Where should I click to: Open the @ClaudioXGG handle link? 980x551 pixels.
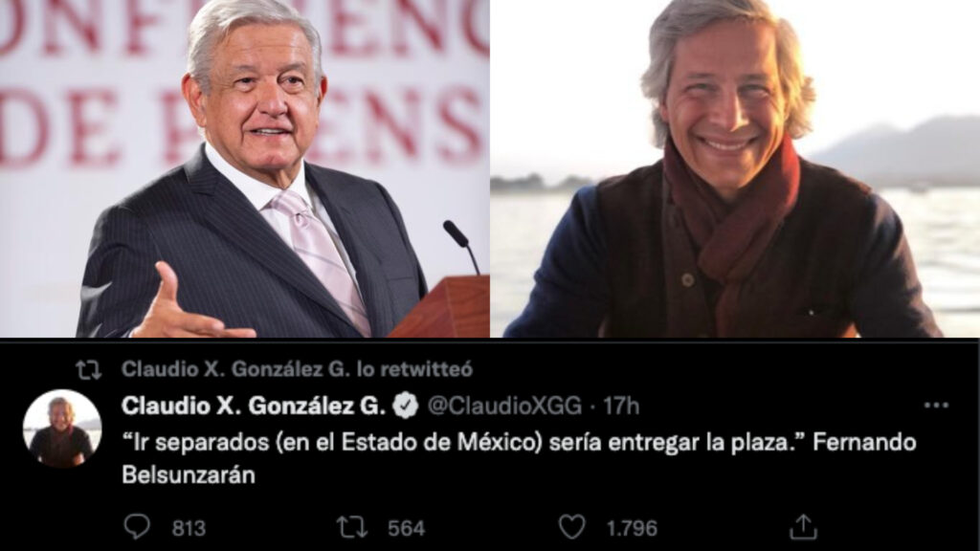tap(505, 406)
